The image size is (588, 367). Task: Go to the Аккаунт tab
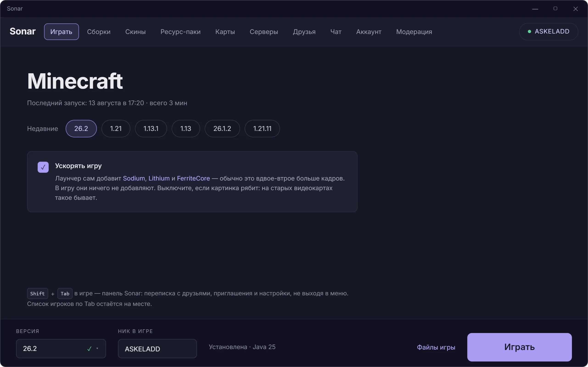click(x=369, y=31)
